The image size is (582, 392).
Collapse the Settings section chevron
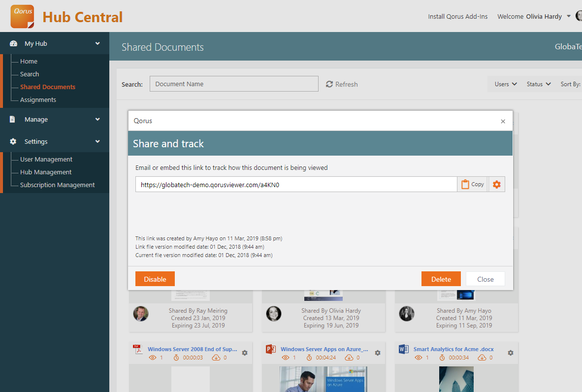[x=97, y=141]
